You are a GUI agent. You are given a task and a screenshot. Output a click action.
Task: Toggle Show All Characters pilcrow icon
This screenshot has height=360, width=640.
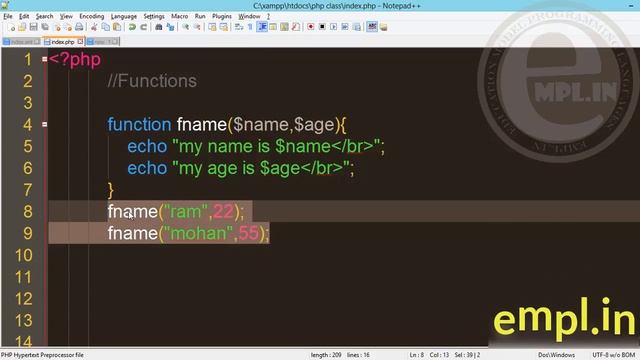(x=250, y=27)
